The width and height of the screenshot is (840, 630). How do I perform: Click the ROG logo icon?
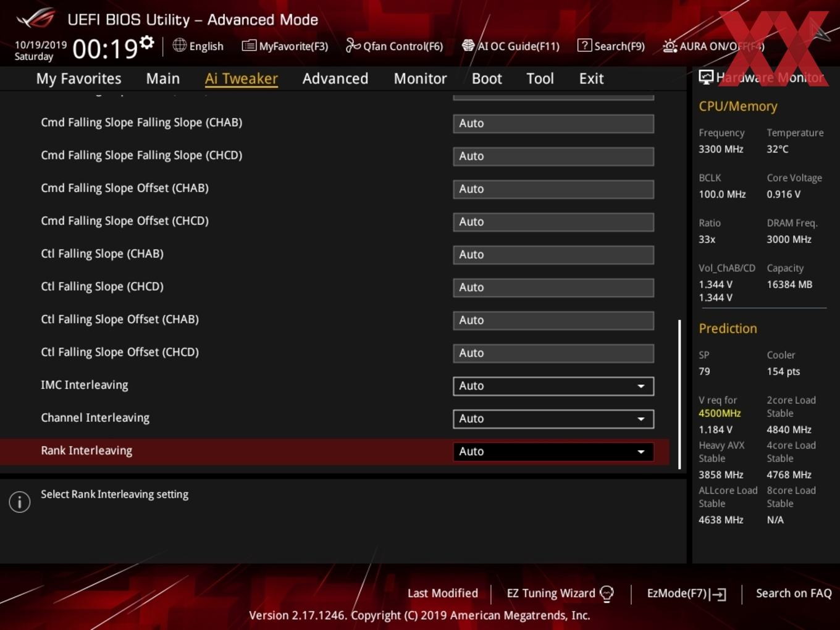pyautogui.click(x=36, y=18)
